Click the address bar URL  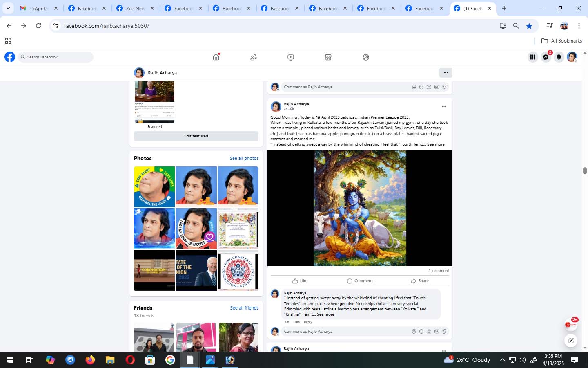tap(106, 26)
